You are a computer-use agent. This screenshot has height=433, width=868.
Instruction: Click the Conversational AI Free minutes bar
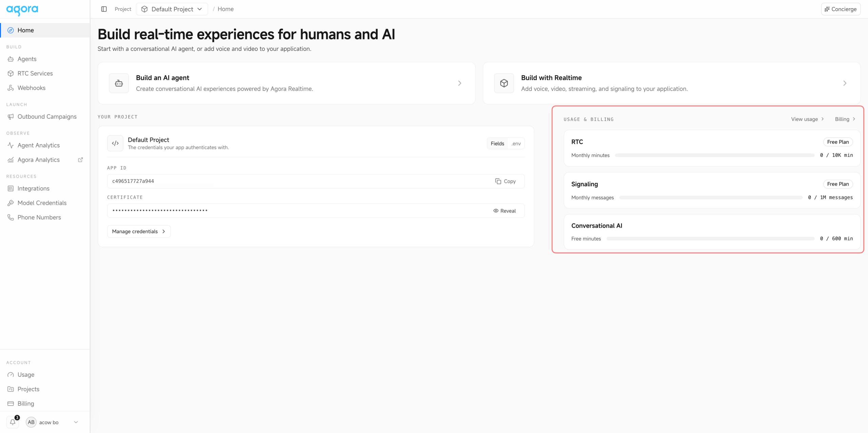pos(710,239)
